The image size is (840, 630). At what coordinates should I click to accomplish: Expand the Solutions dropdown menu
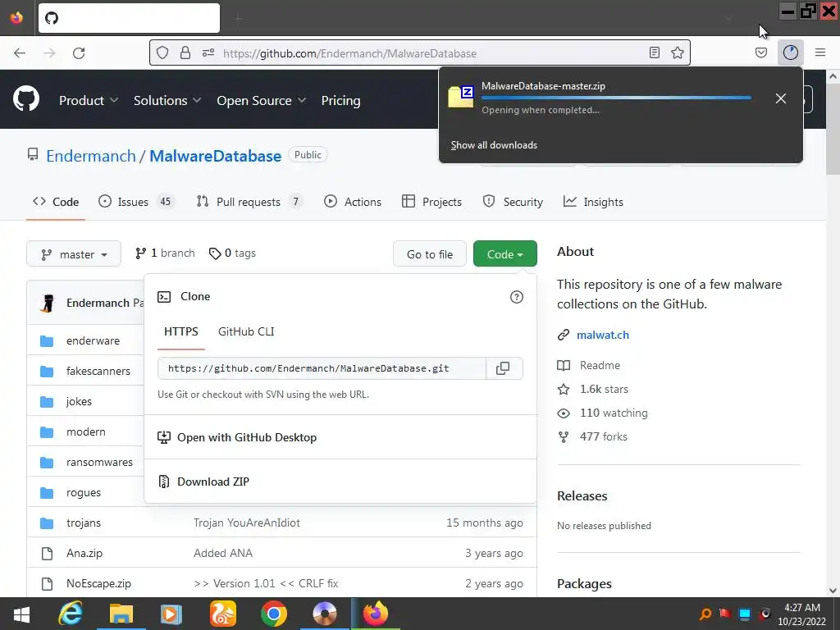pyautogui.click(x=167, y=100)
